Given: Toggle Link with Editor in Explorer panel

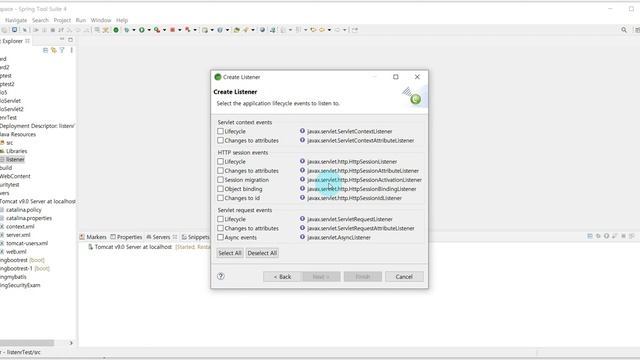Looking at the screenshot, I should pyautogui.click(x=53, y=50).
